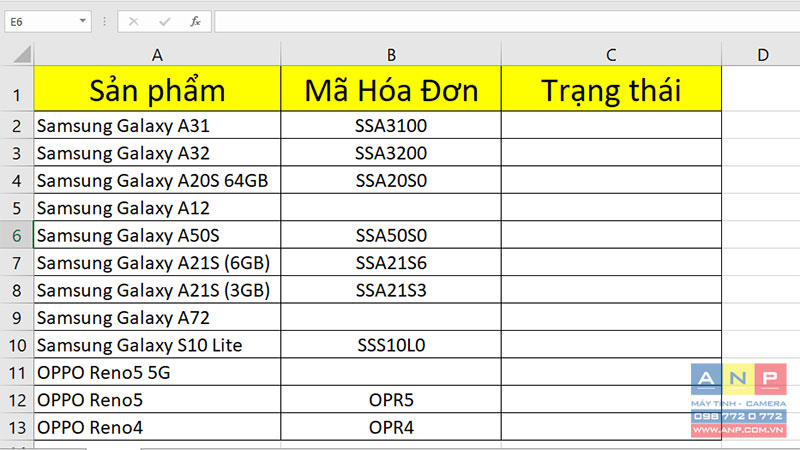Expand the Name Box dropdown arrow
The image size is (800, 450).
[x=82, y=21]
